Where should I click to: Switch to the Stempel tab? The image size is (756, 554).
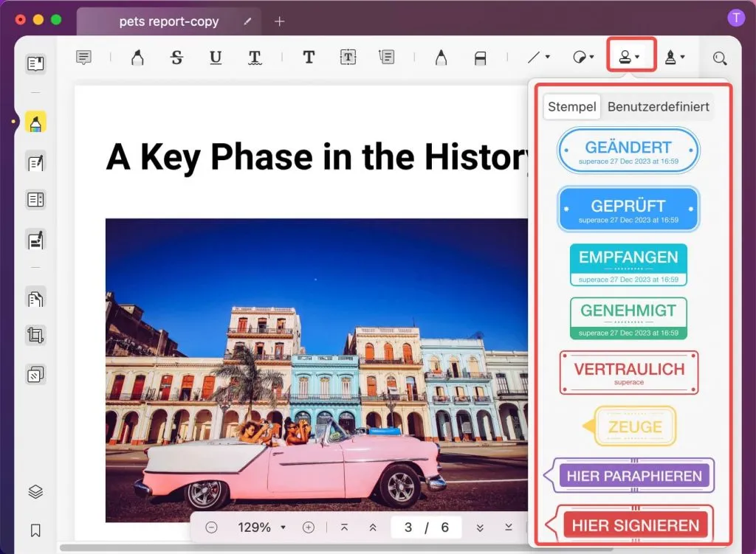[572, 106]
